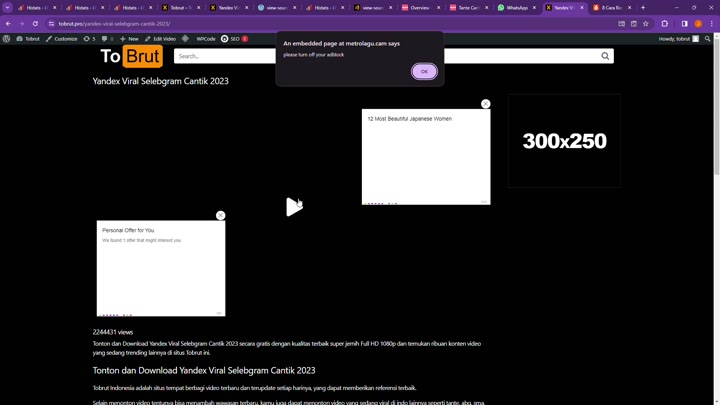Click the magnifier search submit icon
This screenshot has height=405, width=720.
coord(605,56)
